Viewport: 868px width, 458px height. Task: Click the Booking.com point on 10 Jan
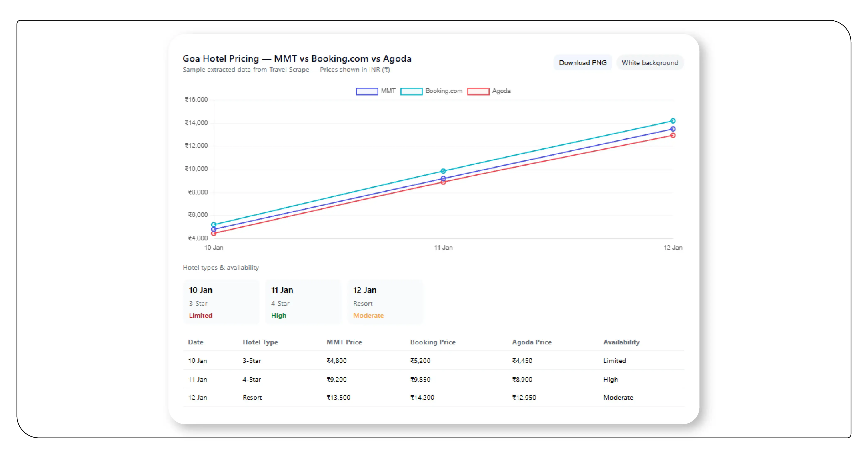pyautogui.click(x=214, y=224)
